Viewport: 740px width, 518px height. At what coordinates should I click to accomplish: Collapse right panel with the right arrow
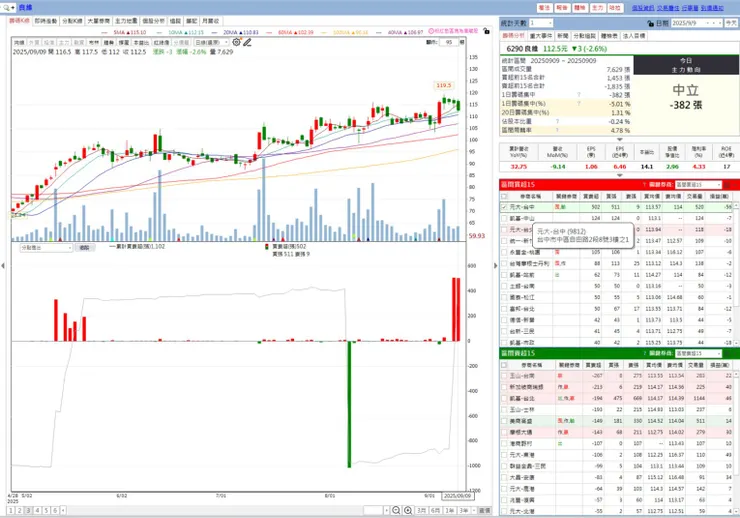(x=496, y=266)
